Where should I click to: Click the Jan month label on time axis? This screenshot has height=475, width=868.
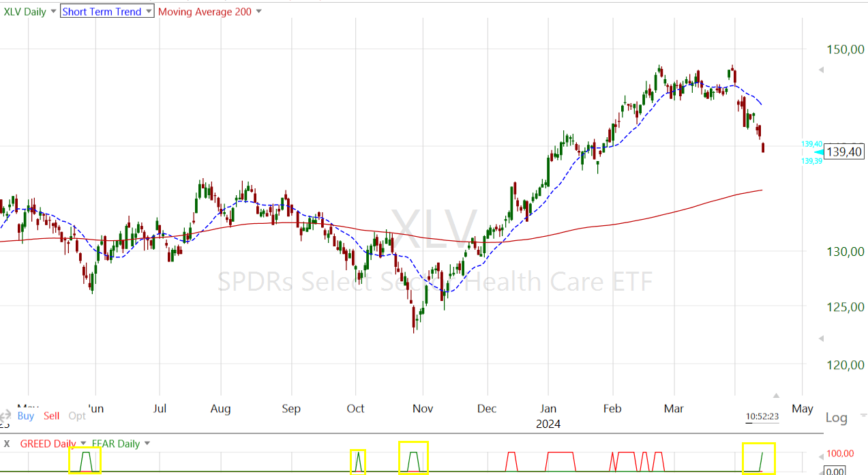click(x=548, y=409)
